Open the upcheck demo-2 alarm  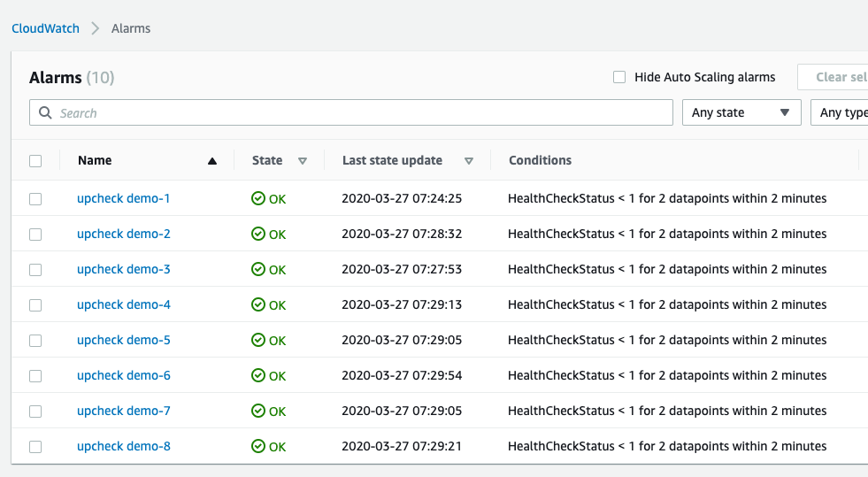coord(123,234)
